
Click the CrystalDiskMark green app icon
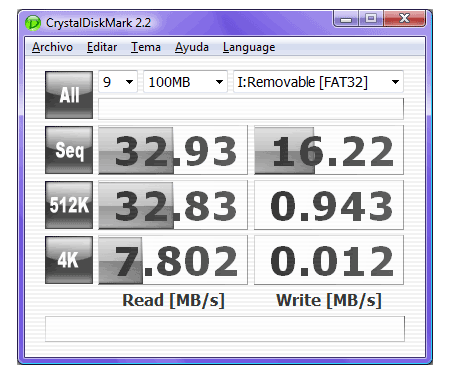click(x=33, y=23)
